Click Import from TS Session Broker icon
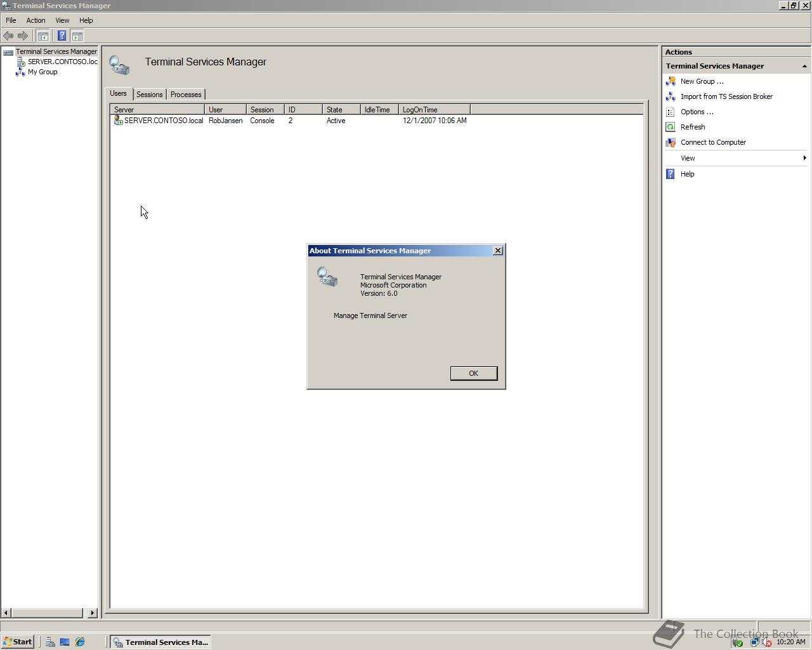Screen dimensions: 812x650 pos(671,96)
